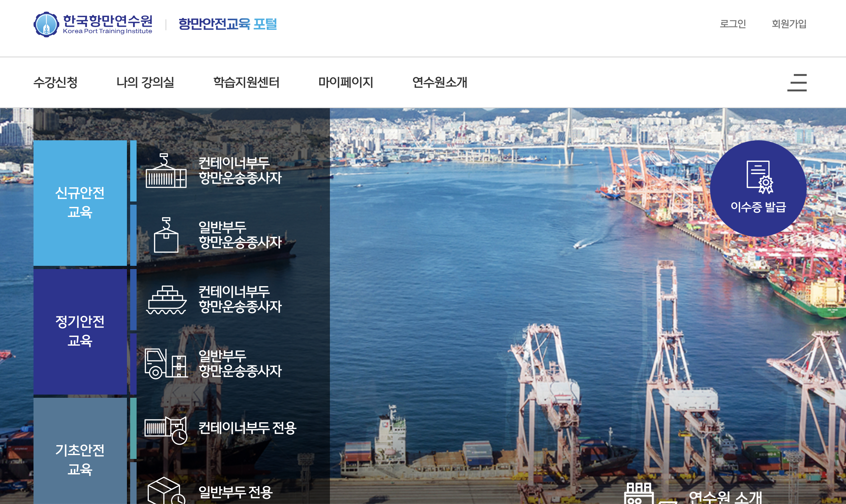The width and height of the screenshot is (846, 504).
Task: Click the 로그인 link
Action: 733,24
